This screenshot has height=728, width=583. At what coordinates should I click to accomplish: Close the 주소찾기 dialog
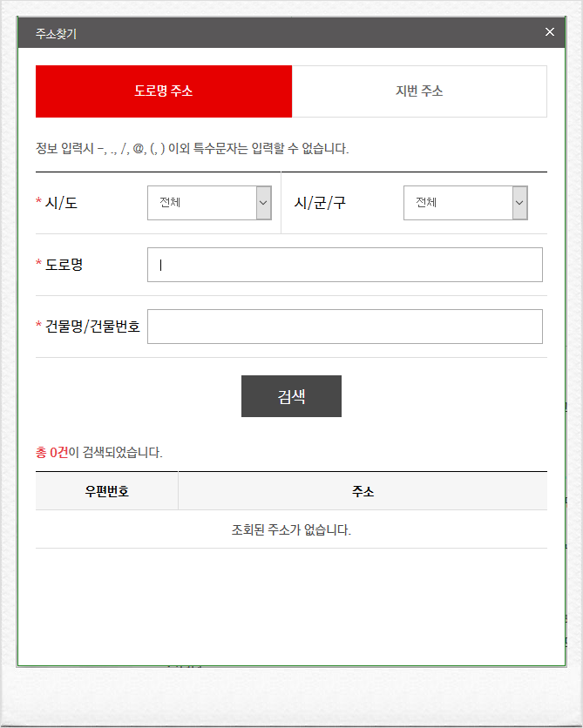(550, 32)
